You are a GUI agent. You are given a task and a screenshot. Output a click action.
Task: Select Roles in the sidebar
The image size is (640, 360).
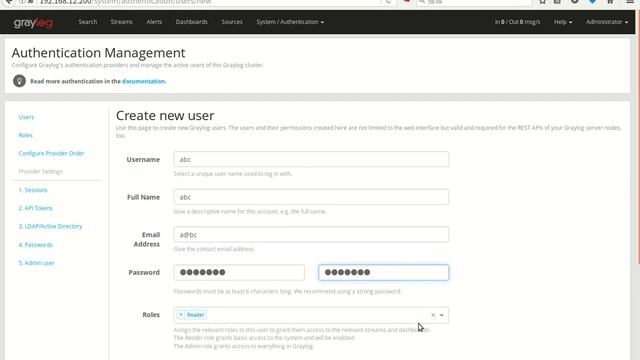(25, 135)
